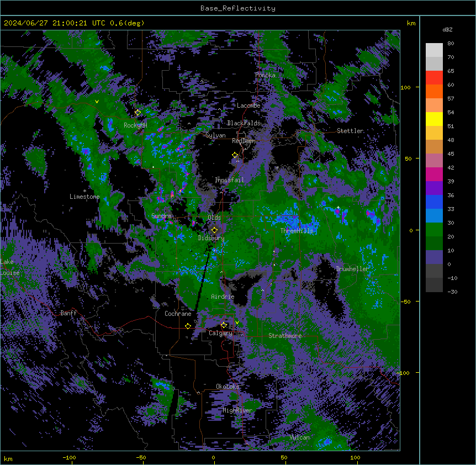Select the Banff label

[x=68, y=313]
